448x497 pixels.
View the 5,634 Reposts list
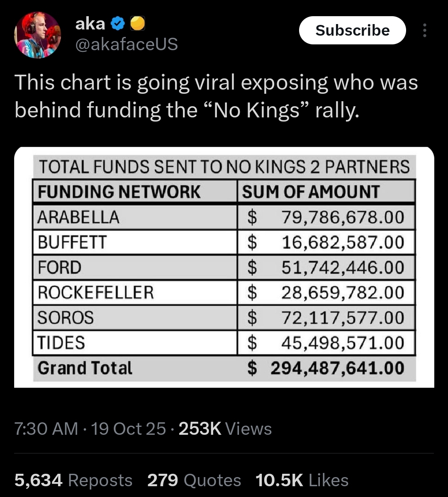pos(73,480)
